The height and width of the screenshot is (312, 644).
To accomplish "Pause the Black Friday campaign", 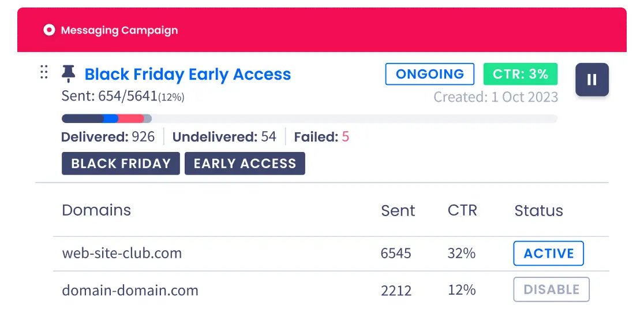I will tap(592, 80).
